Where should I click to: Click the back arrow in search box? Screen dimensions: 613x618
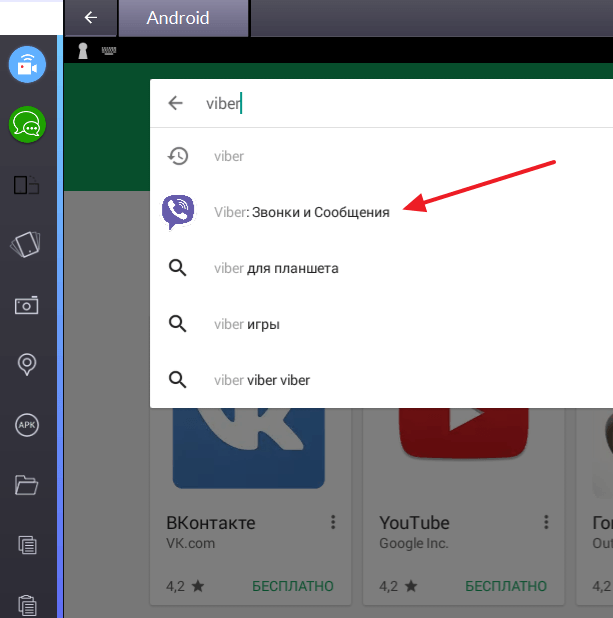pos(175,103)
